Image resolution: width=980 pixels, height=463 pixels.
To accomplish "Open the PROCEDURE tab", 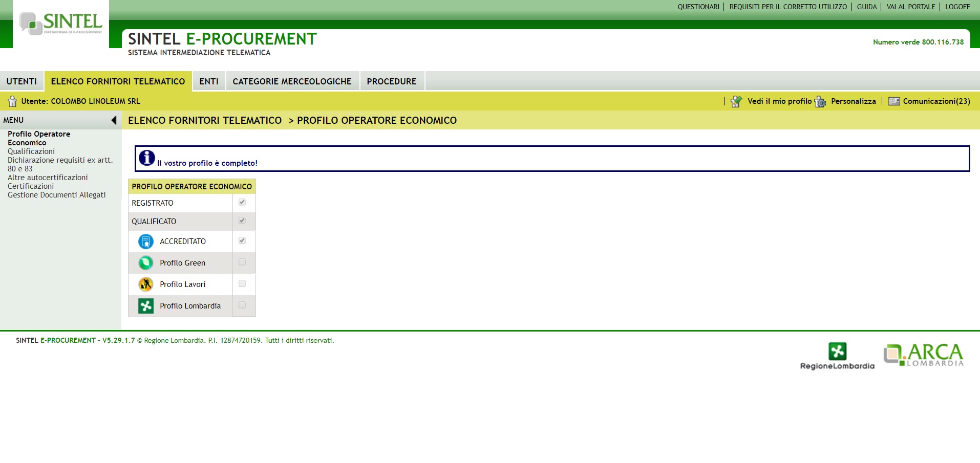I will [392, 81].
